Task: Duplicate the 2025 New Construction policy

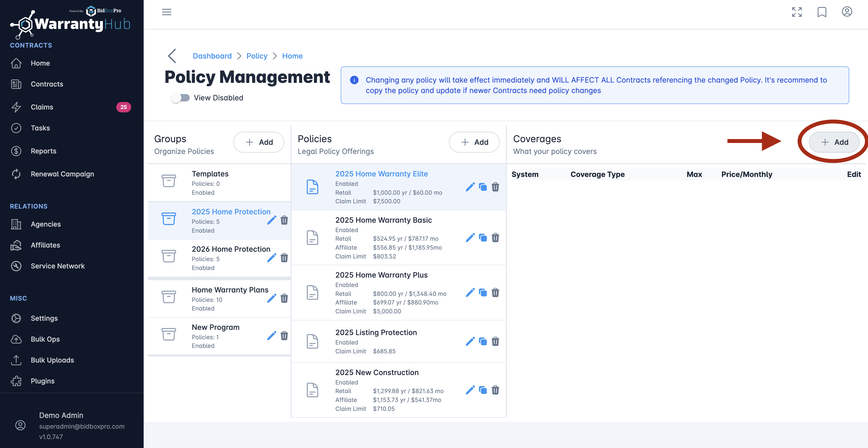Action: [x=483, y=390]
